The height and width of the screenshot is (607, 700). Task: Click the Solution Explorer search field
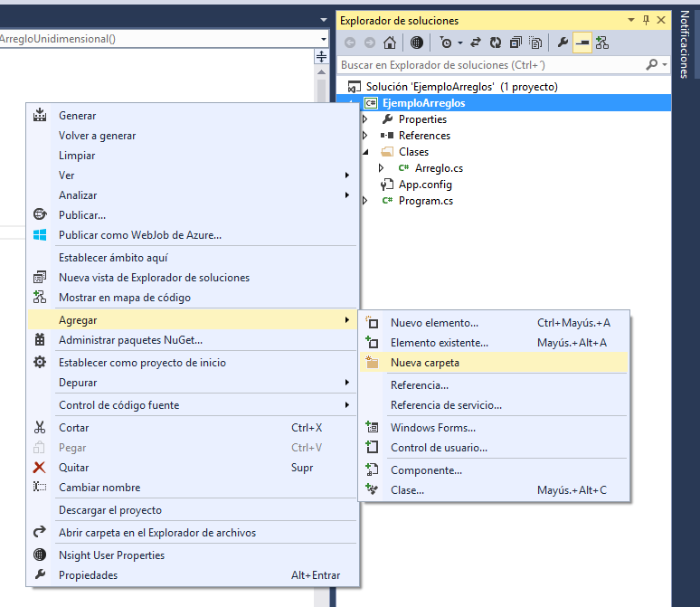tap(488, 65)
